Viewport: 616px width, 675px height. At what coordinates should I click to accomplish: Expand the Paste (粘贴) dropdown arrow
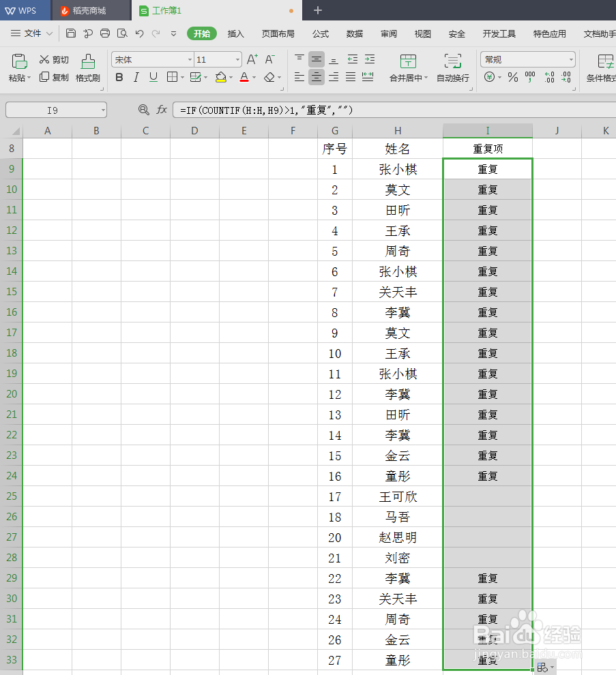(x=29, y=78)
